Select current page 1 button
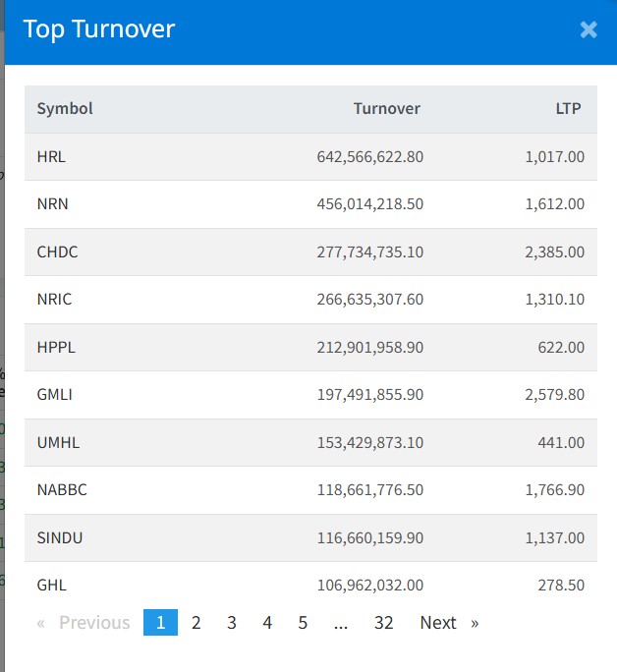 tap(160, 623)
